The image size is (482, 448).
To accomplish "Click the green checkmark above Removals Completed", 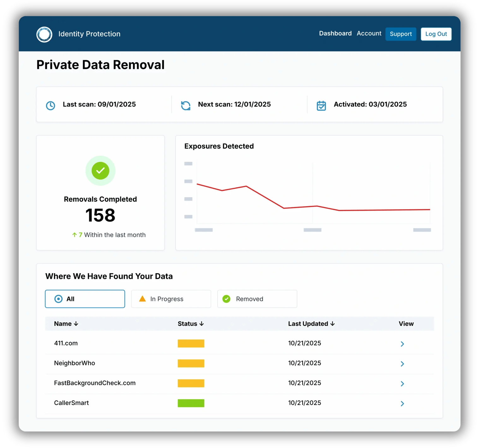I will click(100, 171).
